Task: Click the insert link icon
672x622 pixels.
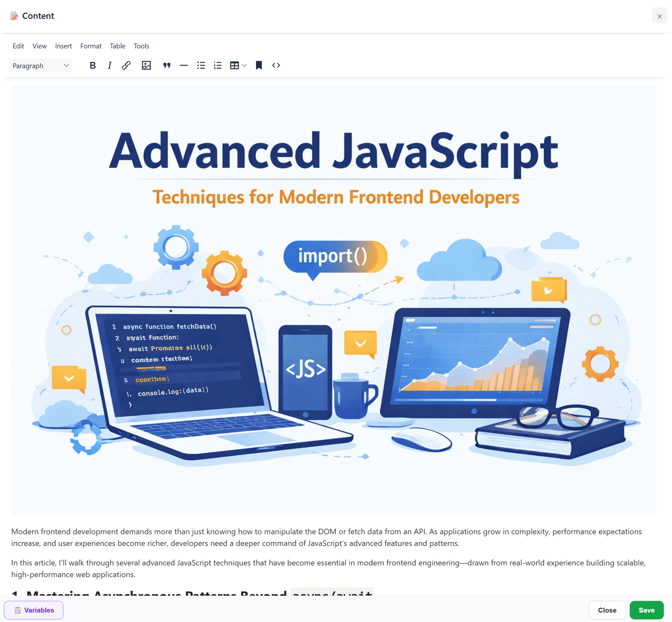Action: point(126,65)
